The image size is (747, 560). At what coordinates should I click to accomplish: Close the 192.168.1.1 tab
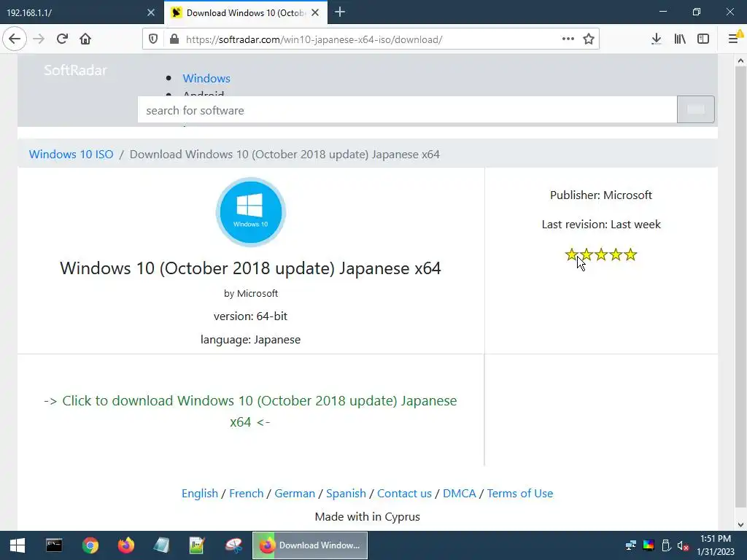(151, 13)
